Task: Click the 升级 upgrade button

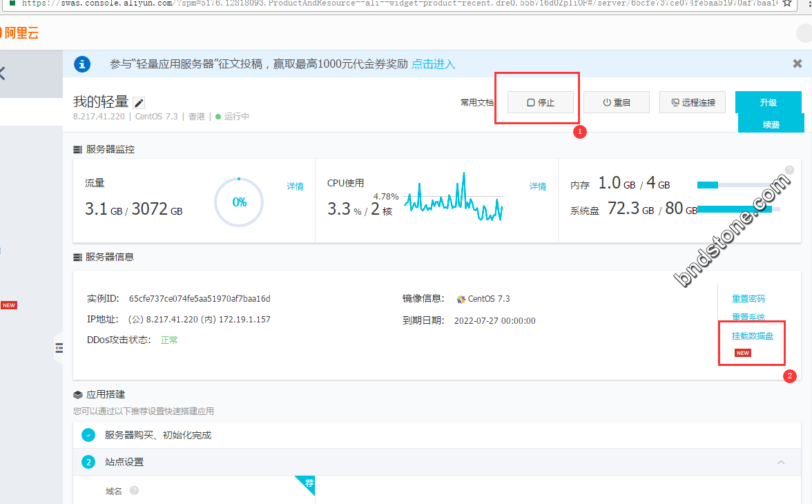Action: coord(768,102)
